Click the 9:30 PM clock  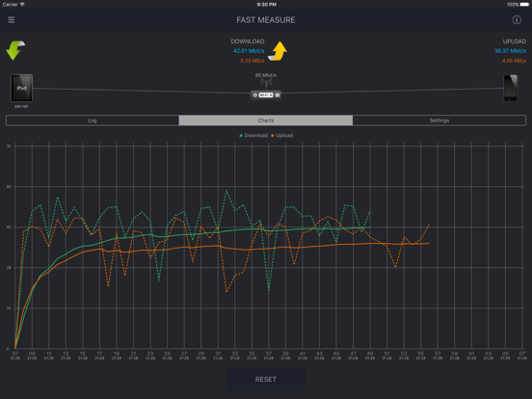267,5
